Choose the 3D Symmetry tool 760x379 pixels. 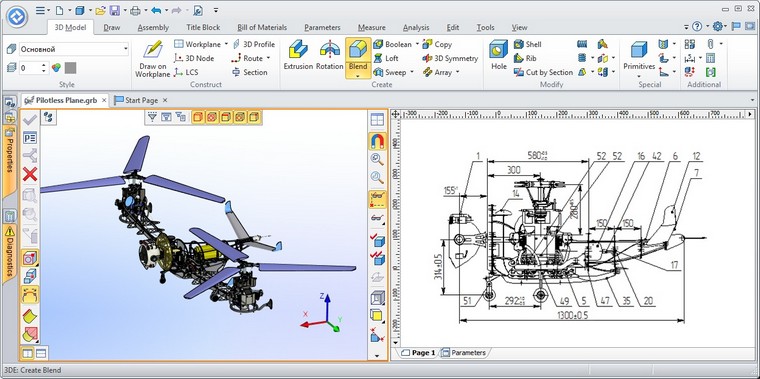click(450, 58)
